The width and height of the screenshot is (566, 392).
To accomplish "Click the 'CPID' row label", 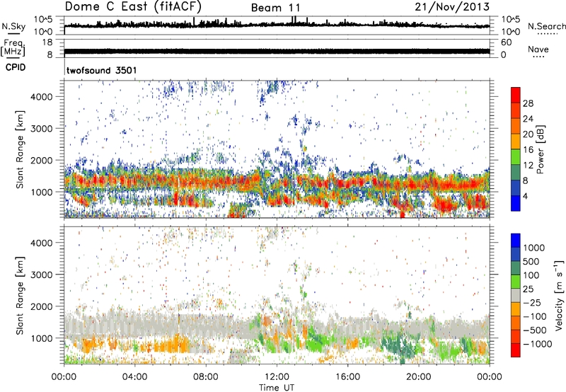I will (x=16, y=67).
